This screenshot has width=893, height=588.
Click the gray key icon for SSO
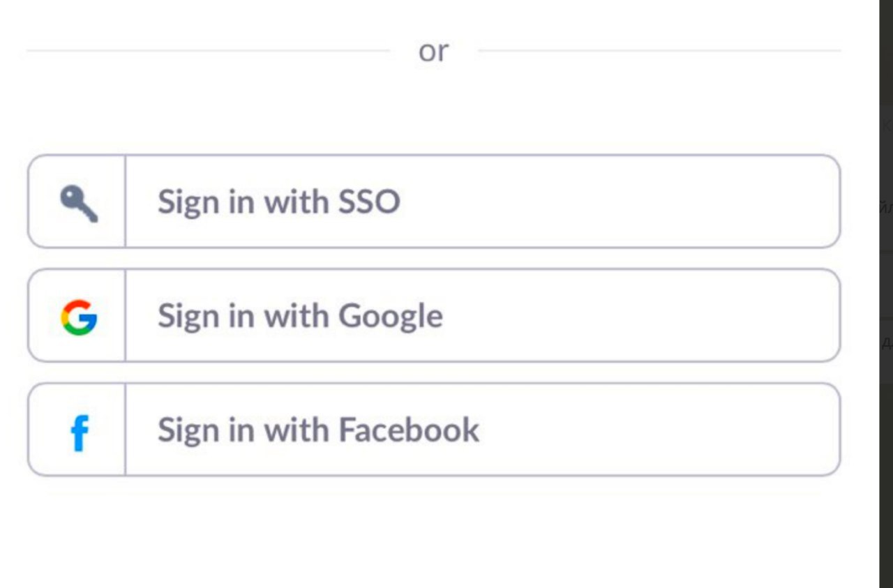[x=79, y=204]
